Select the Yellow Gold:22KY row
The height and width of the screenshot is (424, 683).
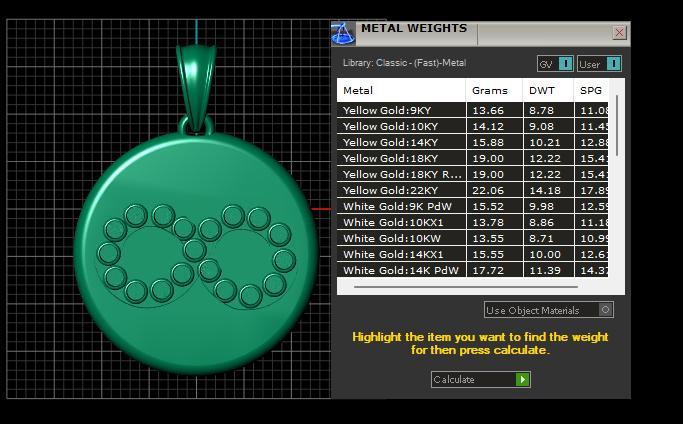click(x=473, y=190)
